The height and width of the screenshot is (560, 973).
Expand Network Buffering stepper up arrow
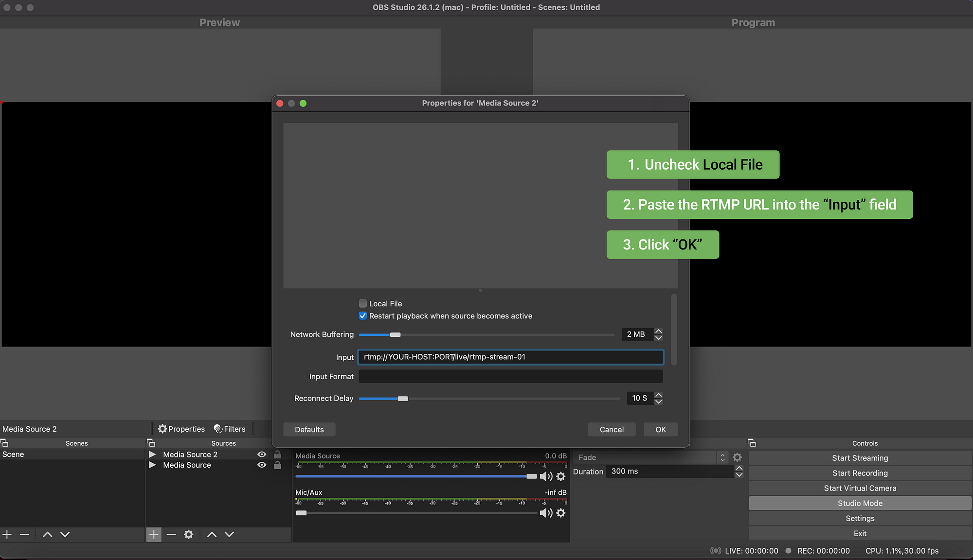(x=658, y=331)
